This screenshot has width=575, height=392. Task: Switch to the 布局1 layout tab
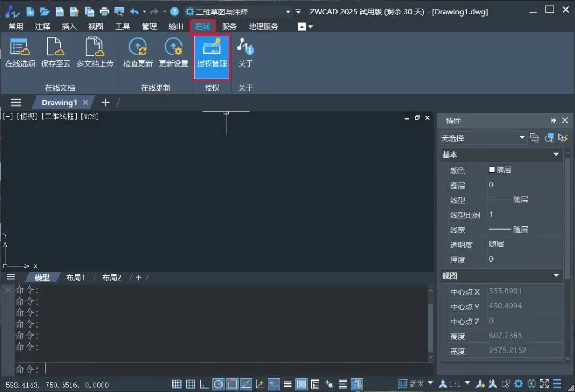(x=76, y=277)
